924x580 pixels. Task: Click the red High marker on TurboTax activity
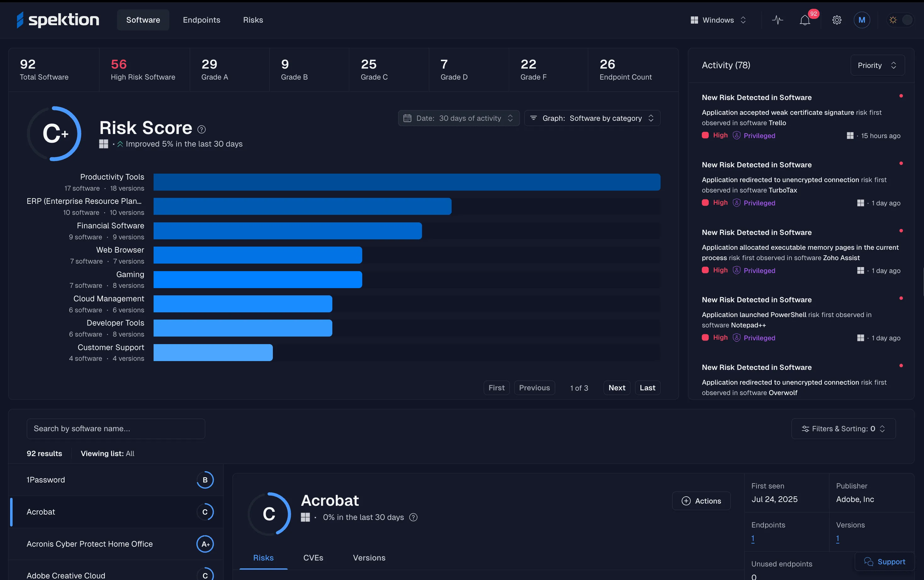[705, 203]
